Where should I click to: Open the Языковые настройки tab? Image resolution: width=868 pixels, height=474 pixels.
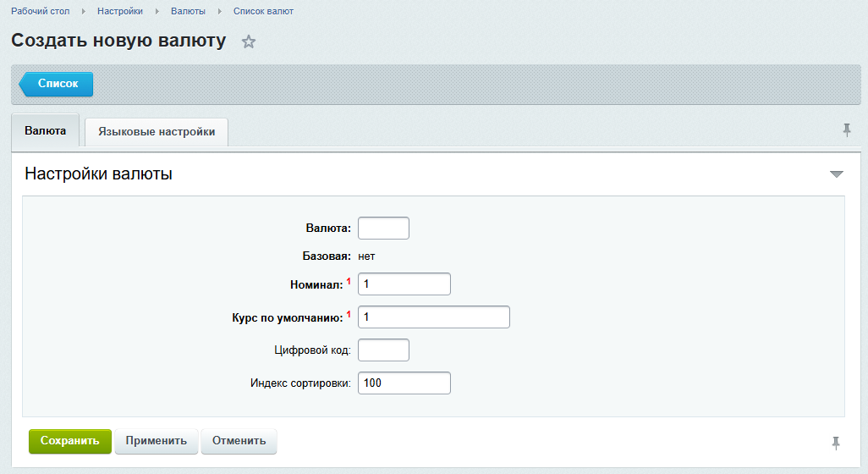(157, 132)
